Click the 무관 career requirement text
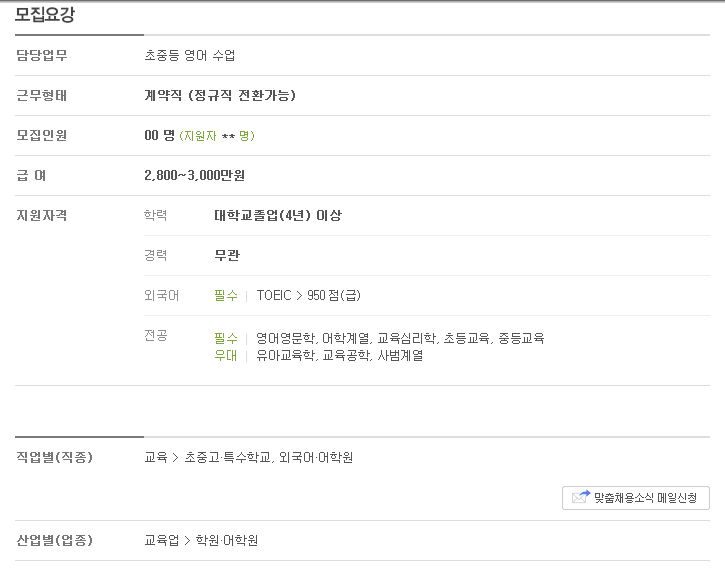Image resolution: width=725 pixels, height=574 pixels. [x=227, y=255]
